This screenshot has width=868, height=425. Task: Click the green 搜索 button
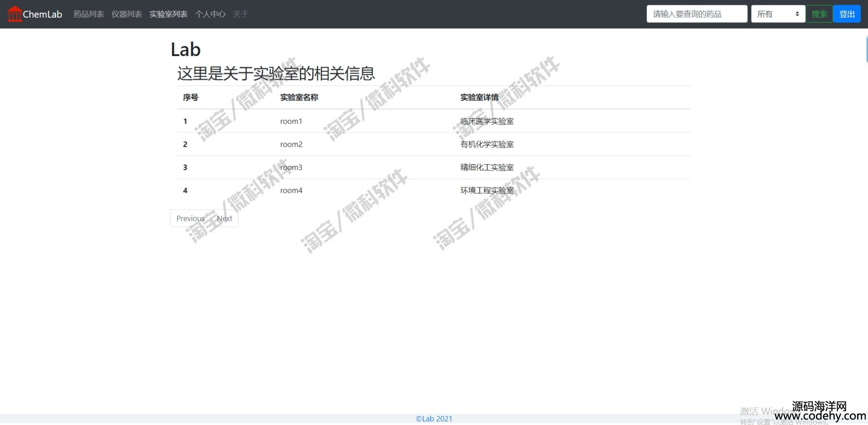[x=819, y=14]
